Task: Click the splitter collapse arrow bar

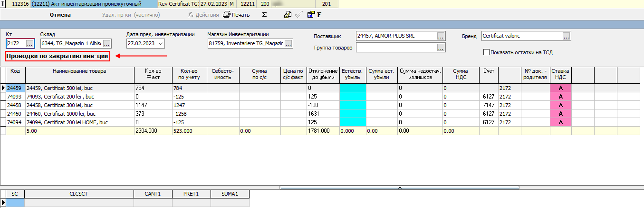Action: pos(398,188)
